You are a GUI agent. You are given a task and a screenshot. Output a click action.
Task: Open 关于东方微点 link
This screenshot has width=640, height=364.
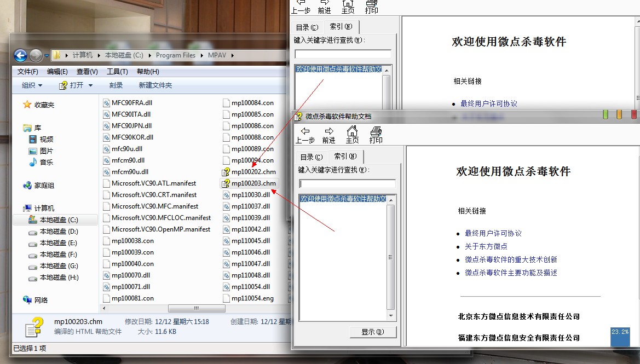(486, 246)
